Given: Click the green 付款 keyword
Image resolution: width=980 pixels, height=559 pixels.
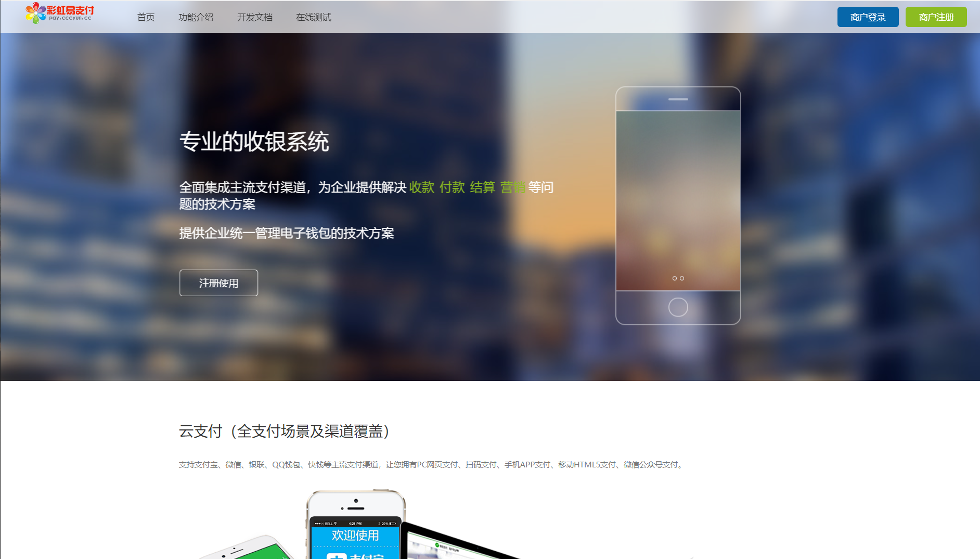Looking at the screenshot, I should [x=452, y=187].
